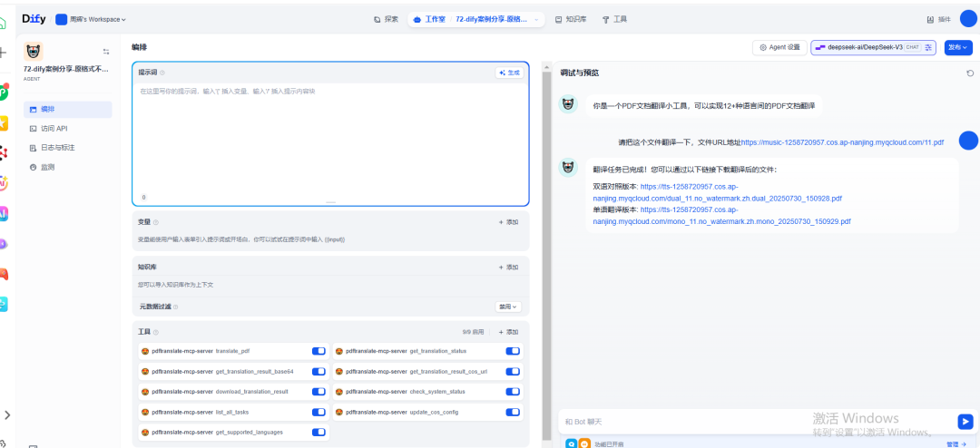Go to the 探索 explore tab
This screenshot has height=448, width=980.
(386, 19)
